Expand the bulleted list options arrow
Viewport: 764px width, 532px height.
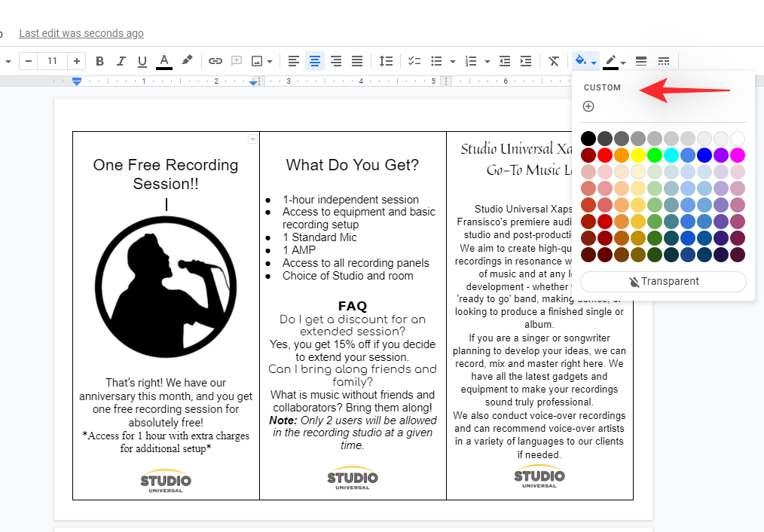[x=453, y=62]
